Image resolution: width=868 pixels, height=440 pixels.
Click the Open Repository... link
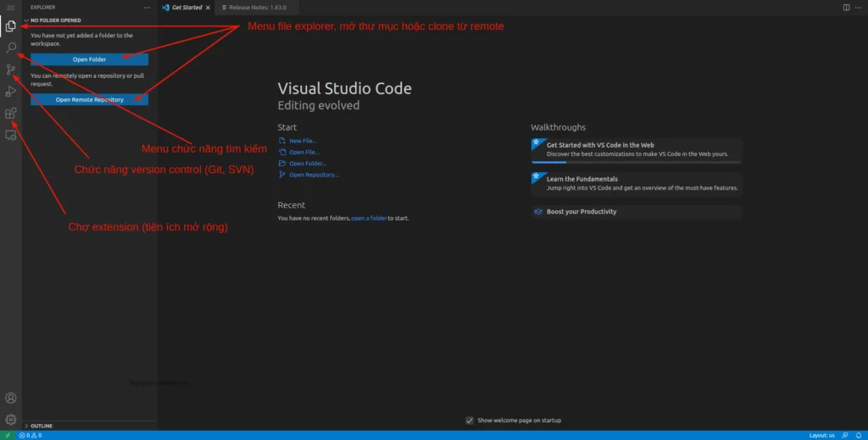coord(314,175)
